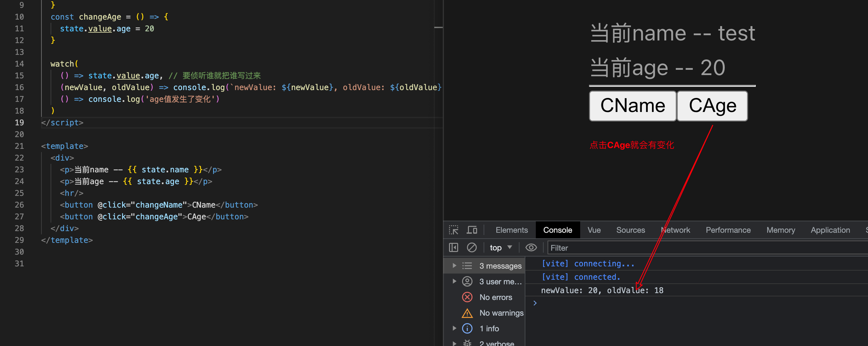
Task: Click the '1 info' label
Action: (489, 328)
